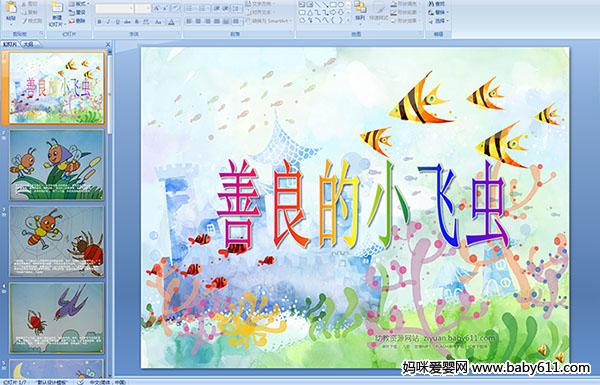Select the oval shape in the shapes gallery
Screen dimensions: 600x385
341,4
